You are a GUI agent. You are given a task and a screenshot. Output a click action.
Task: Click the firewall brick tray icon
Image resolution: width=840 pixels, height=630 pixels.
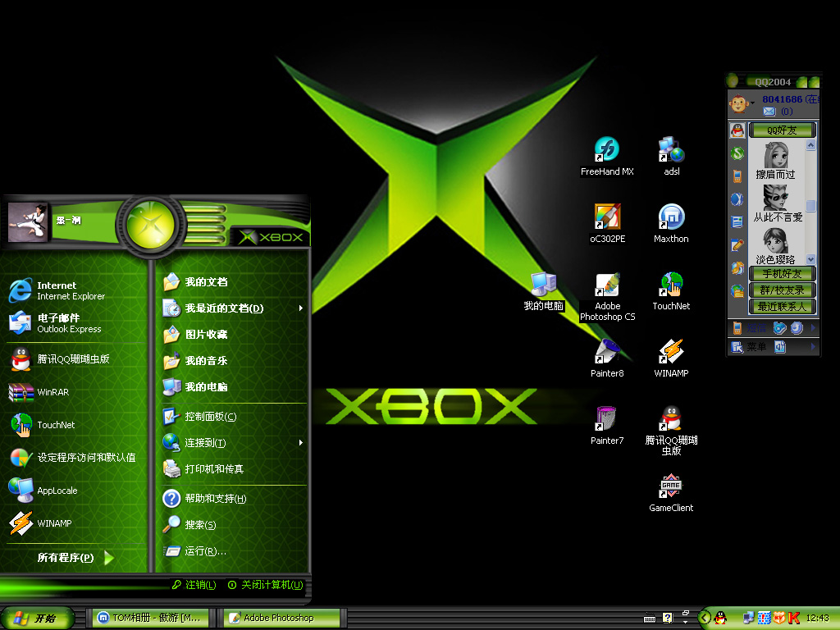764,619
